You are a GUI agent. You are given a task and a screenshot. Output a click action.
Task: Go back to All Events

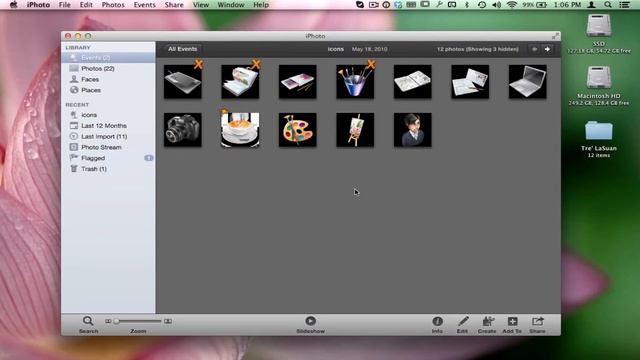click(x=182, y=49)
